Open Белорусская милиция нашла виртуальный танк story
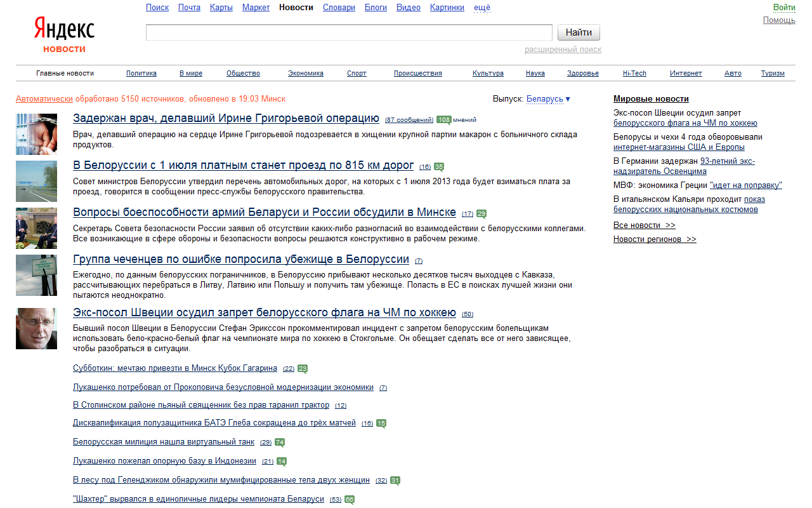812x508 pixels. tap(164, 441)
